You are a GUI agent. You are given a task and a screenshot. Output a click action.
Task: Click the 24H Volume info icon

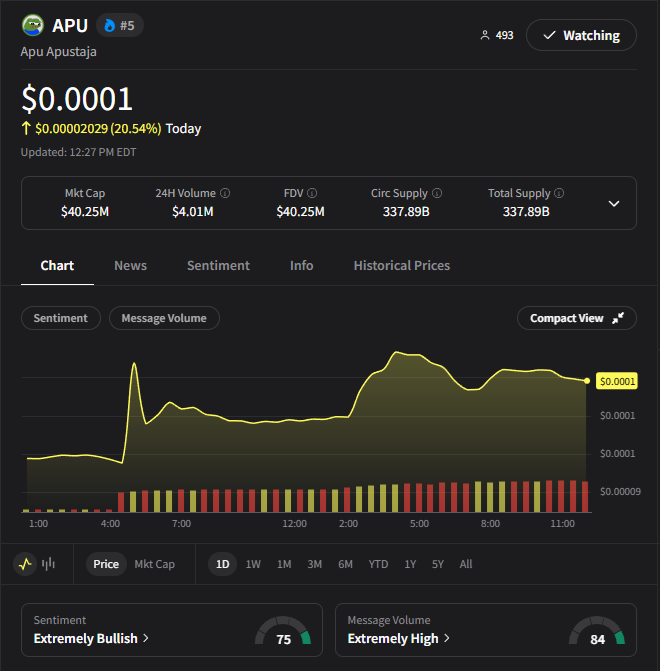pyautogui.click(x=225, y=193)
